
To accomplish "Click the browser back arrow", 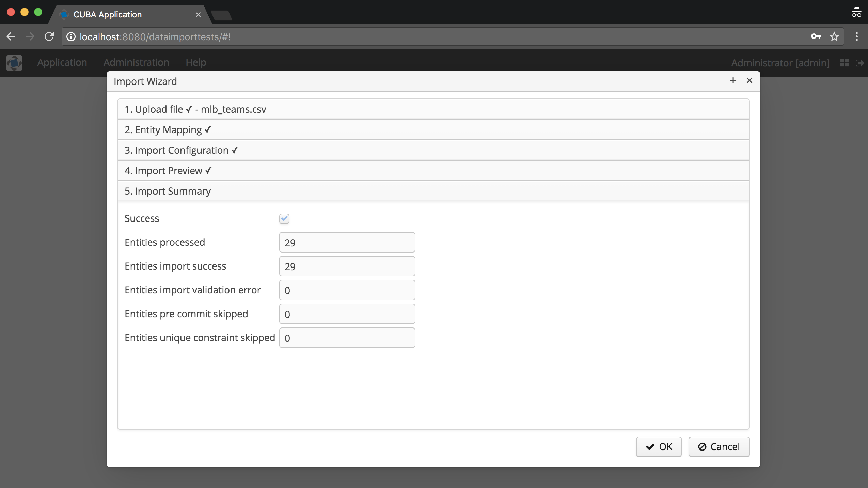I will (11, 36).
